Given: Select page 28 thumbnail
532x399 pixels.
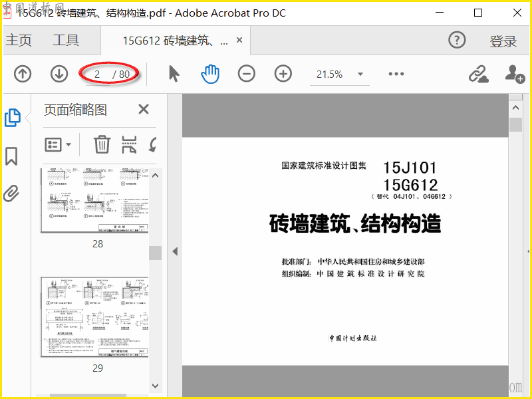Looking at the screenshot, I should [94, 200].
